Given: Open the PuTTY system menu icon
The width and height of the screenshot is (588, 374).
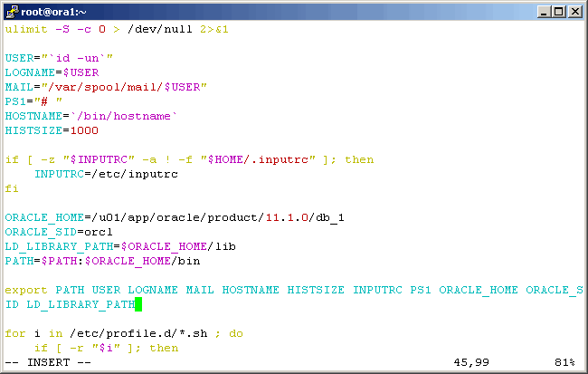Looking at the screenshot, I should pyautogui.click(x=12, y=11).
